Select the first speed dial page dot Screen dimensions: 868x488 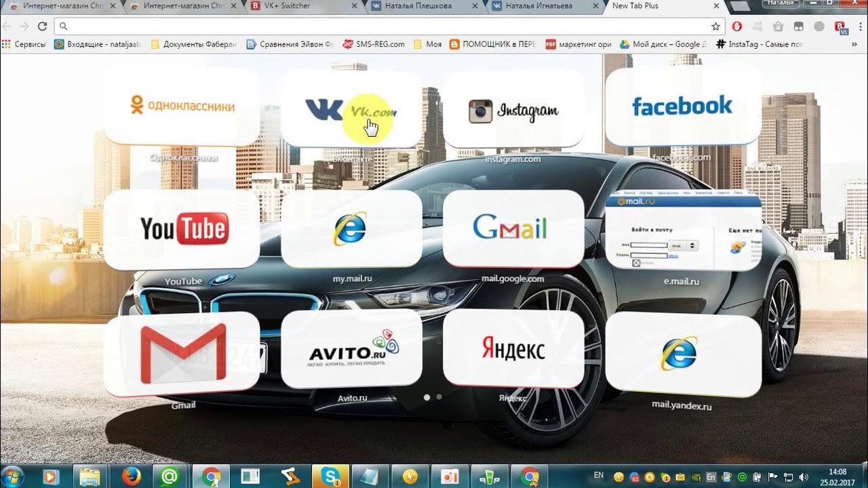pos(427,397)
